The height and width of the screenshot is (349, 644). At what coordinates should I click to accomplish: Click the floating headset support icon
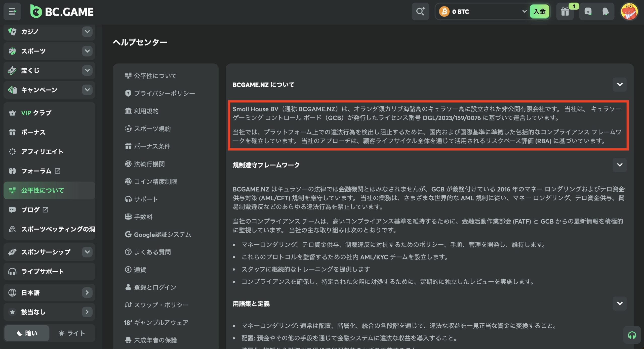pos(632,335)
